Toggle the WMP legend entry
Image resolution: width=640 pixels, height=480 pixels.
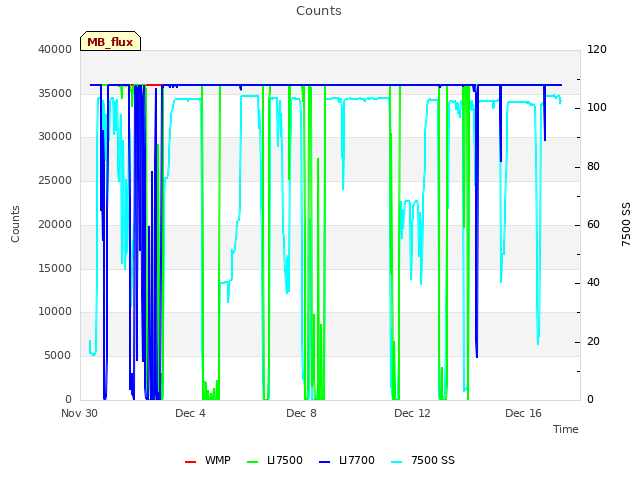pyautogui.click(x=207, y=460)
